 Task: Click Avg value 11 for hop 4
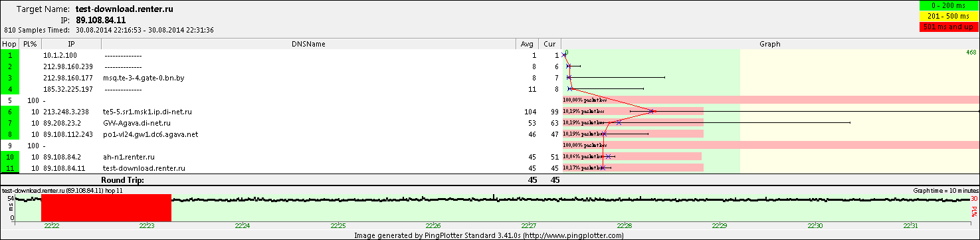pos(532,89)
